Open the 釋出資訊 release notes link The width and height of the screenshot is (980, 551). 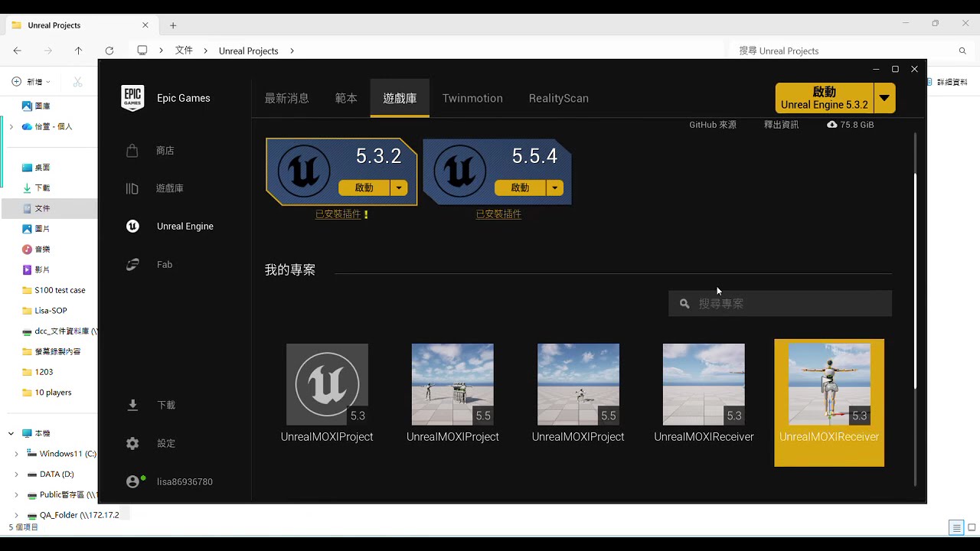click(781, 125)
